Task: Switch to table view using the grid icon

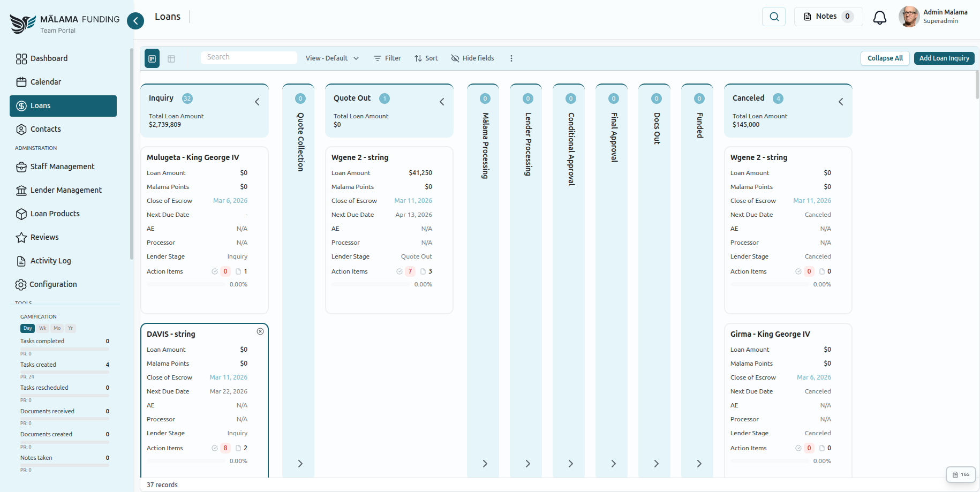Action: click(x=172, y=58)
